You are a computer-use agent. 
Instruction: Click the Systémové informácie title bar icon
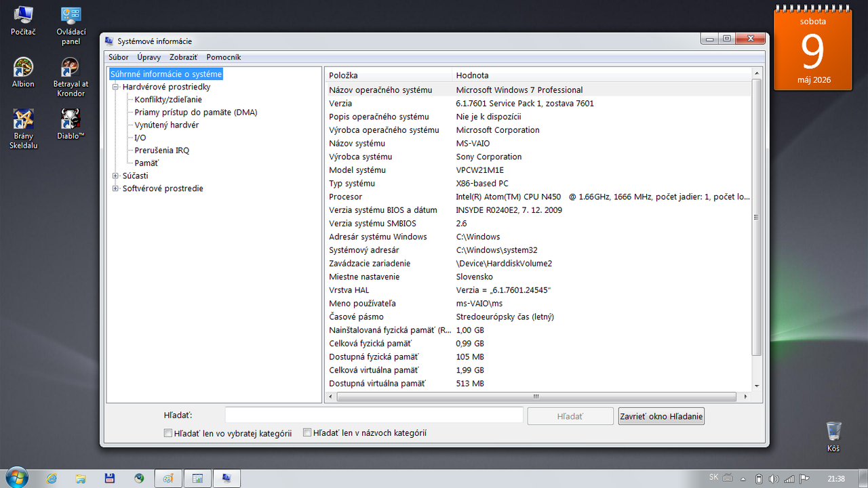click(110, 41)
